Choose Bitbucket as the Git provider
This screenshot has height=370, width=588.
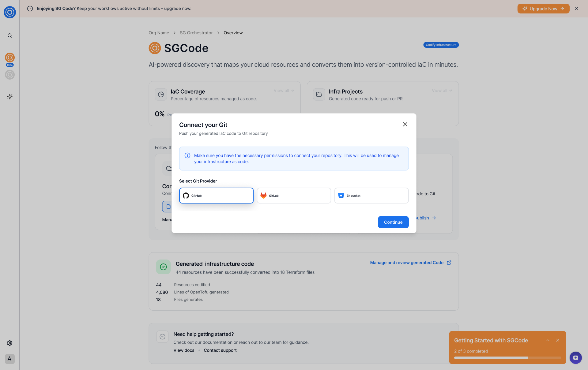(371, 196)
